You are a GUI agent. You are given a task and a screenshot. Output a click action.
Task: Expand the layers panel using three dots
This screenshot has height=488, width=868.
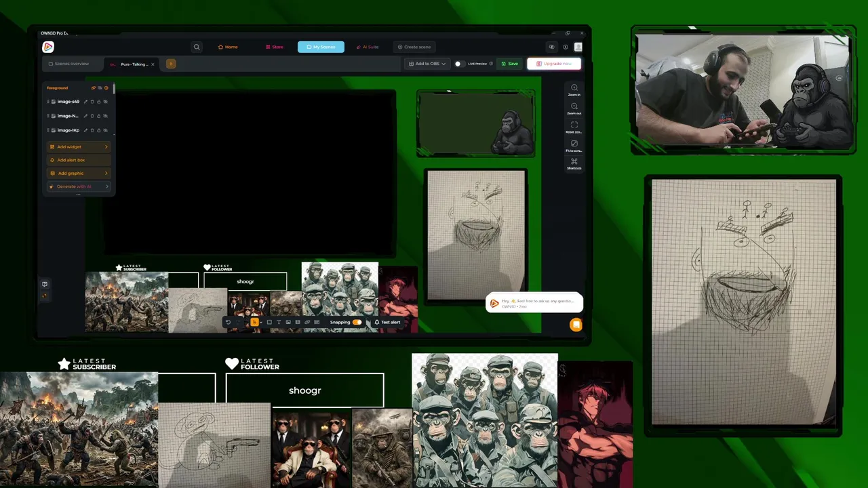(78, 195)
